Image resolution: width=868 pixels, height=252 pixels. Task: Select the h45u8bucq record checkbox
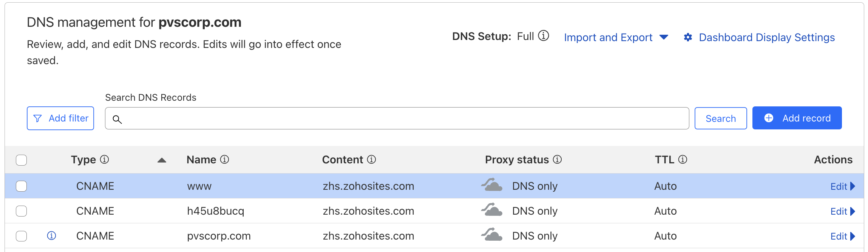pyautogui.click(x=22, y=211)
